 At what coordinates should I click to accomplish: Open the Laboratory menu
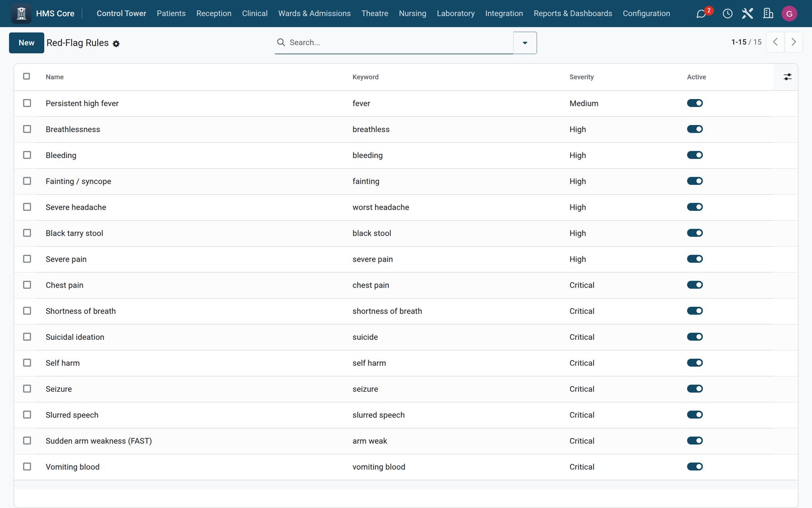[x=456, y=14]
